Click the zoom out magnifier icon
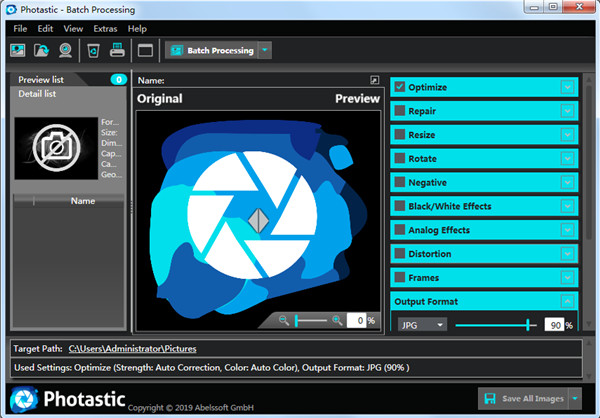The height and width of the screenshot is (418, 600). click(284, 320)
